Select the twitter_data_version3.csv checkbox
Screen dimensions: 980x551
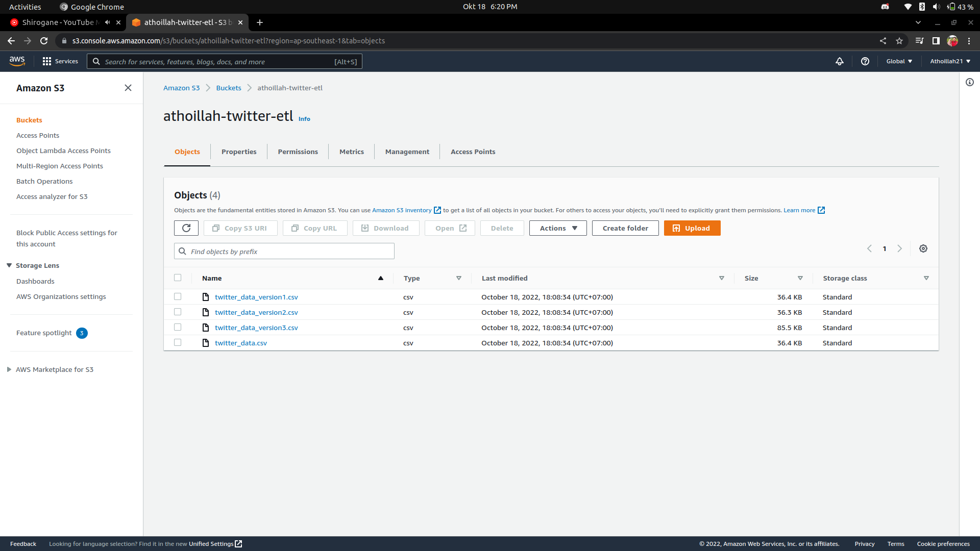pos(178,327)
